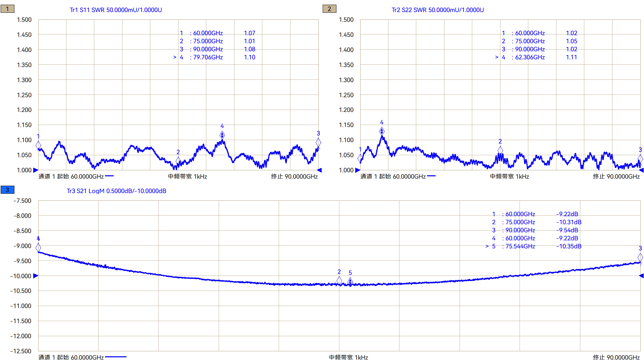Select marker 5 diamond on S21 trace

[350, 281]
